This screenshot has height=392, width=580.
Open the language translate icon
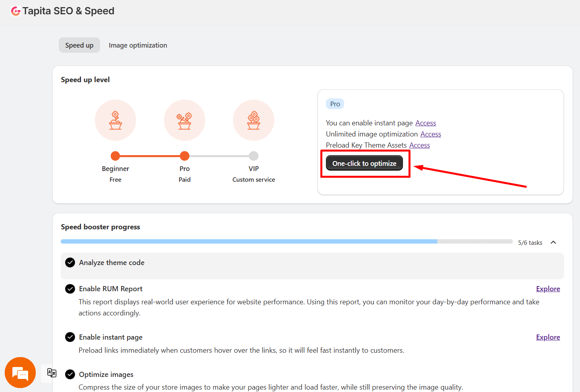click(x=52, y=373)
